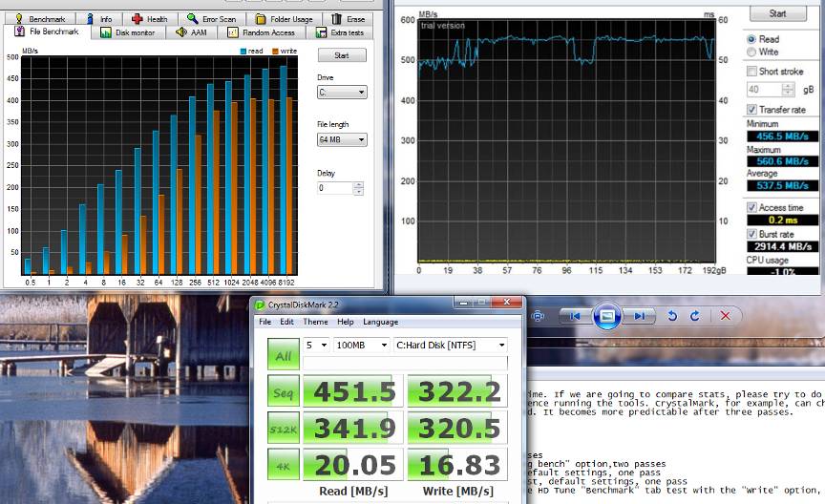Viewport: 825px width, 504px height.
Task: Open the Help menu in CrystalDiskMark
Action: click(x=345, y=322)
